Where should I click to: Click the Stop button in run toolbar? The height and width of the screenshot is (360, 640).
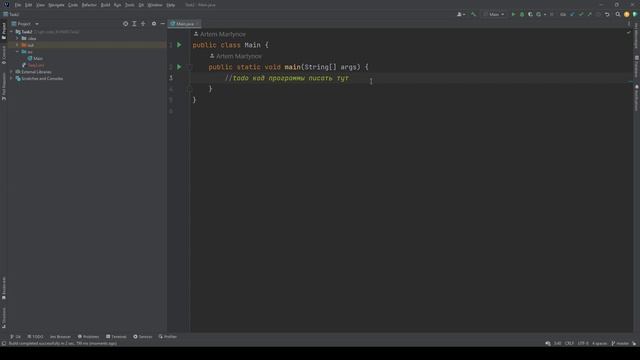552,14
